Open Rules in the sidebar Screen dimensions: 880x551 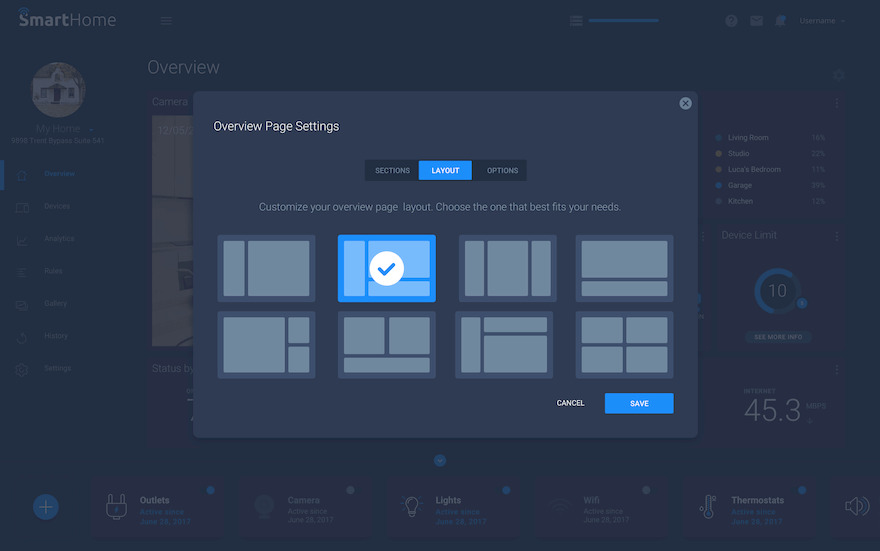53,271
